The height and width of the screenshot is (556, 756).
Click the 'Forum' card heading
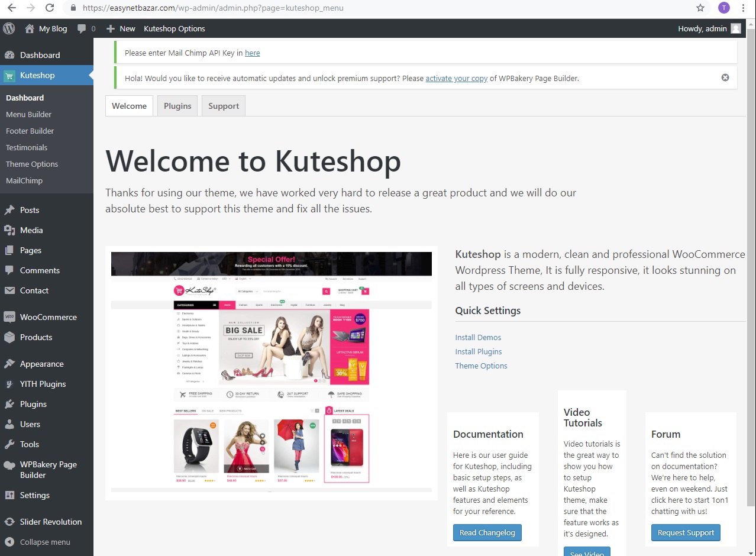(x=665, y=434)
